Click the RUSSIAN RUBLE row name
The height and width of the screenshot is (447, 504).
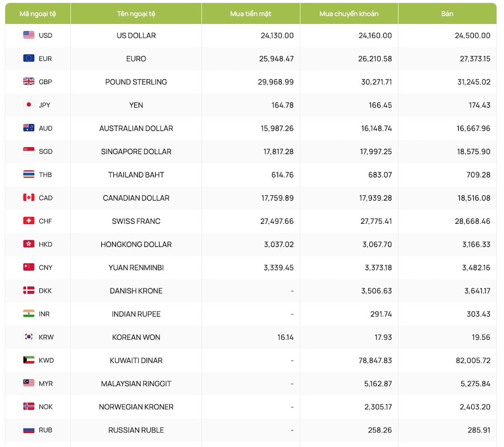click(x=136, y=430)
